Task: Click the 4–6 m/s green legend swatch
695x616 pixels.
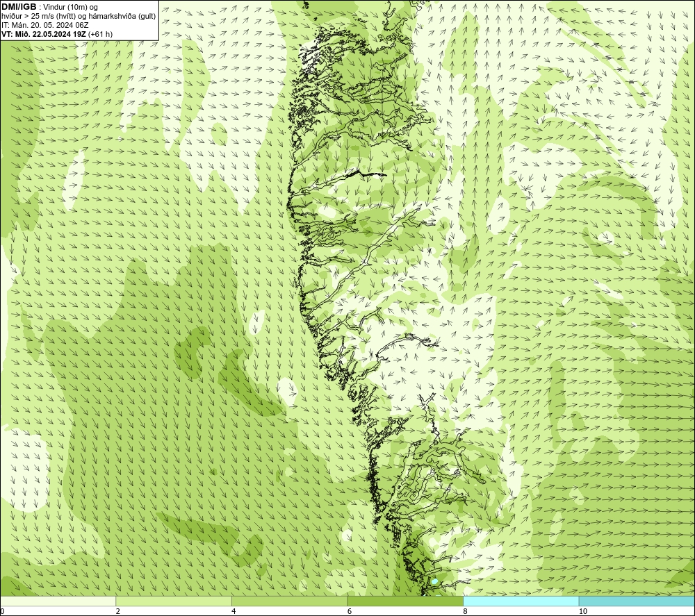Action: pos(289,601)
